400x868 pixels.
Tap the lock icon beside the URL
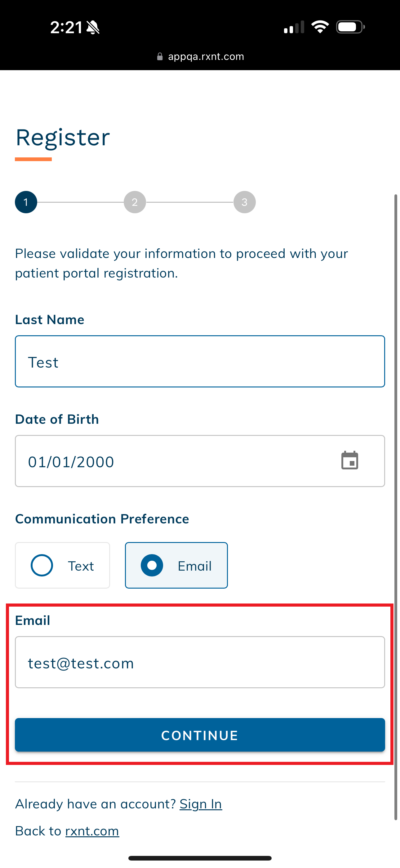click(x=160, y=57)
